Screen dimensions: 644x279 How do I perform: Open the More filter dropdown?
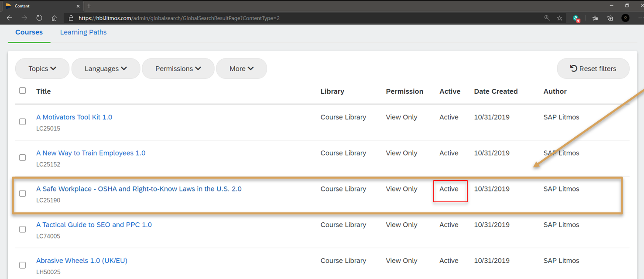[241, 68]
